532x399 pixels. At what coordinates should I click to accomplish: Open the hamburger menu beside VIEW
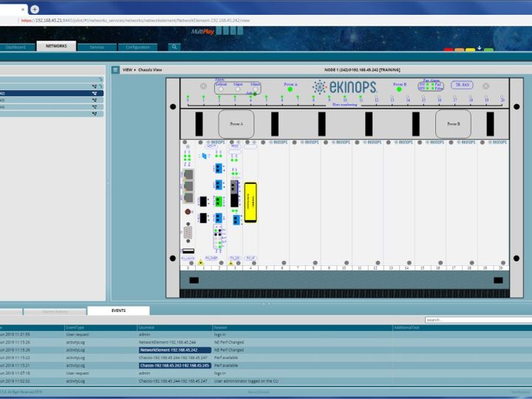pos(115,70)
